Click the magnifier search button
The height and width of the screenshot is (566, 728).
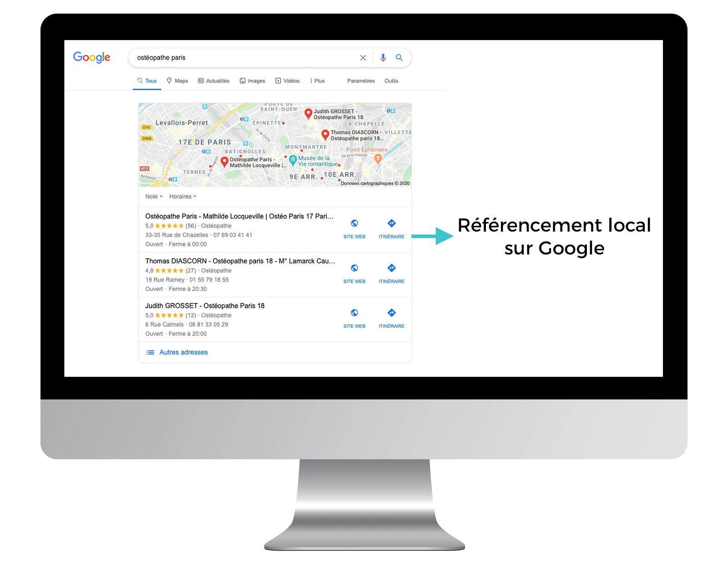pos(399,58)
